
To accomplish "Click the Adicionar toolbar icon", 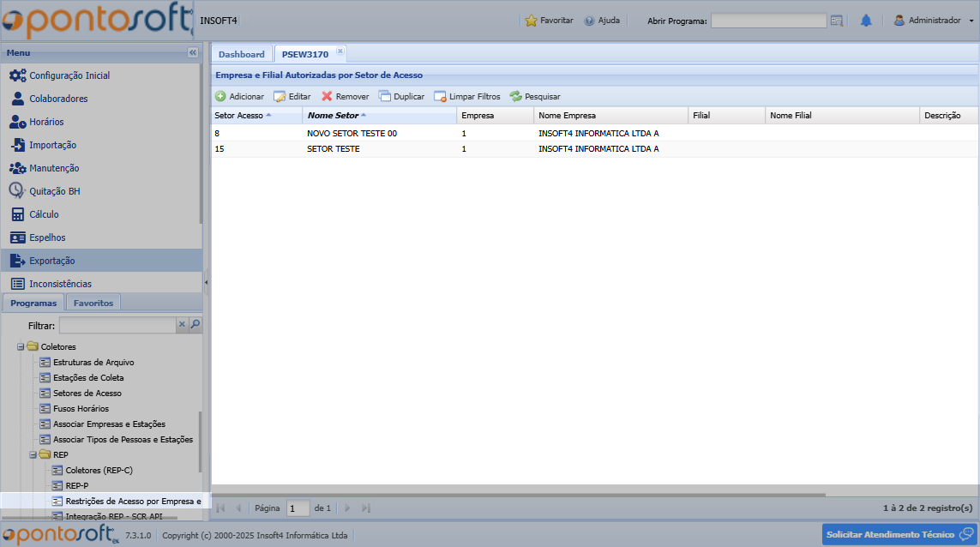I will pyautogui.click(x=220, y=97).
